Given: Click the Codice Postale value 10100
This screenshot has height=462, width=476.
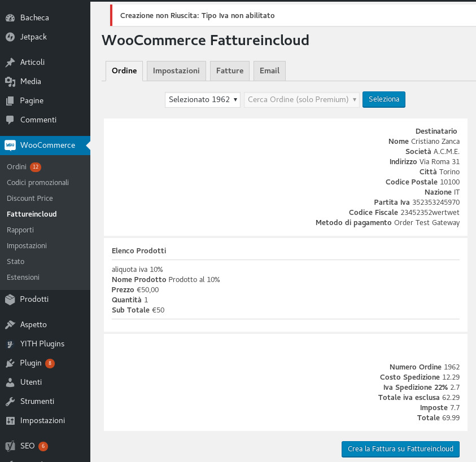Looking at the screenshot, I should click(450, 182).
